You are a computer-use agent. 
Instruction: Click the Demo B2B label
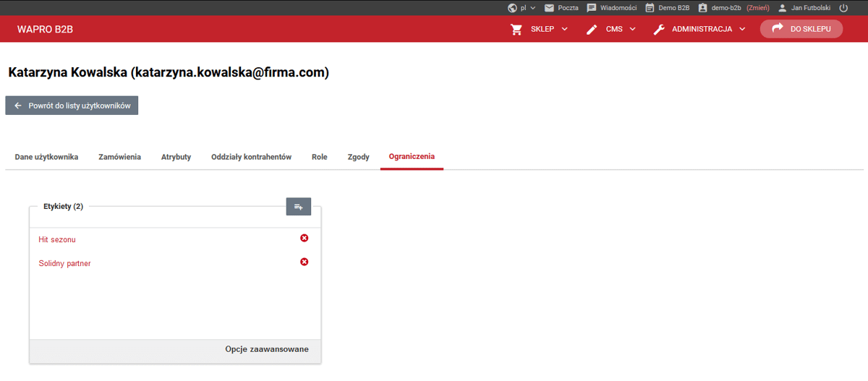pos(673,8)
